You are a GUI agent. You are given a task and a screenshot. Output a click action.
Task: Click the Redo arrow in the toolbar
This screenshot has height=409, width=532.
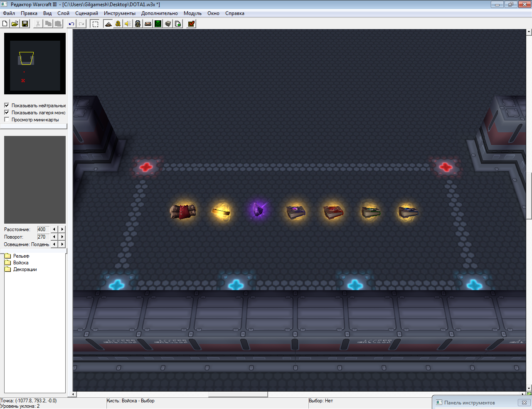(x=81, y=24)
